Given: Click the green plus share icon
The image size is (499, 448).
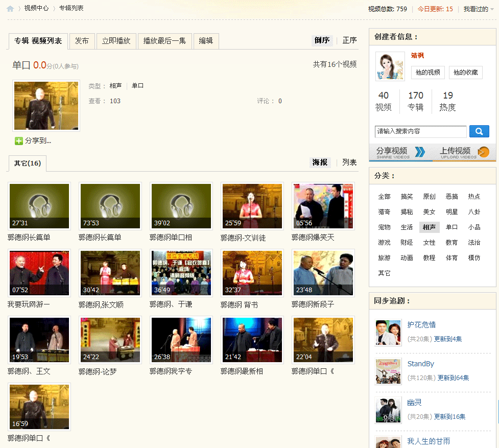Looking at the screenshot, I should [x=19, y=140].
